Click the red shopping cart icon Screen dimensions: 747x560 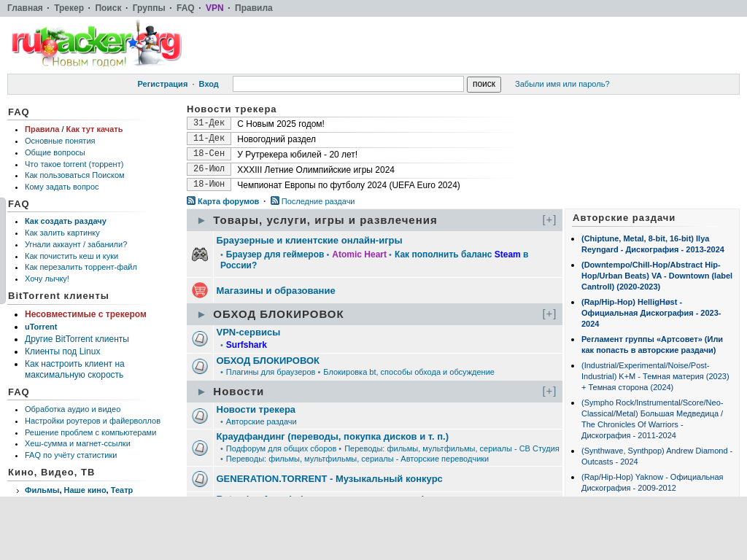pyautogui.click(x=200, y=290)
